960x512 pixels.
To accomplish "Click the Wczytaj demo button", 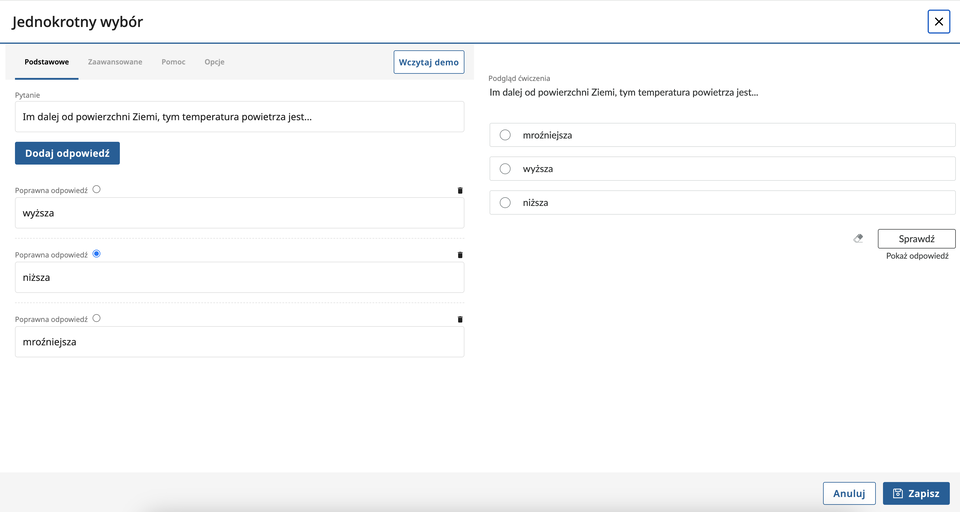I will 429,62.
